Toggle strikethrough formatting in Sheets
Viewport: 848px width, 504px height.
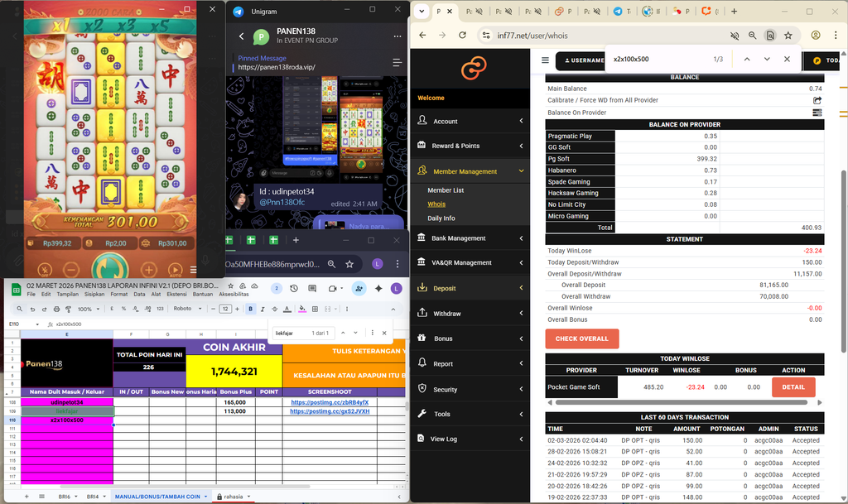[x=275, y=309]
